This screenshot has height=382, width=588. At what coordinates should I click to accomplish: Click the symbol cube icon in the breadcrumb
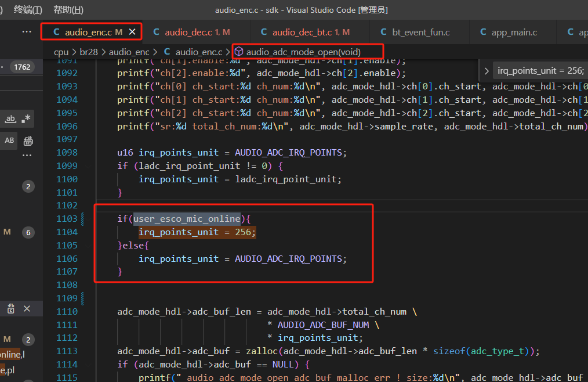click(x=239, y=52)
